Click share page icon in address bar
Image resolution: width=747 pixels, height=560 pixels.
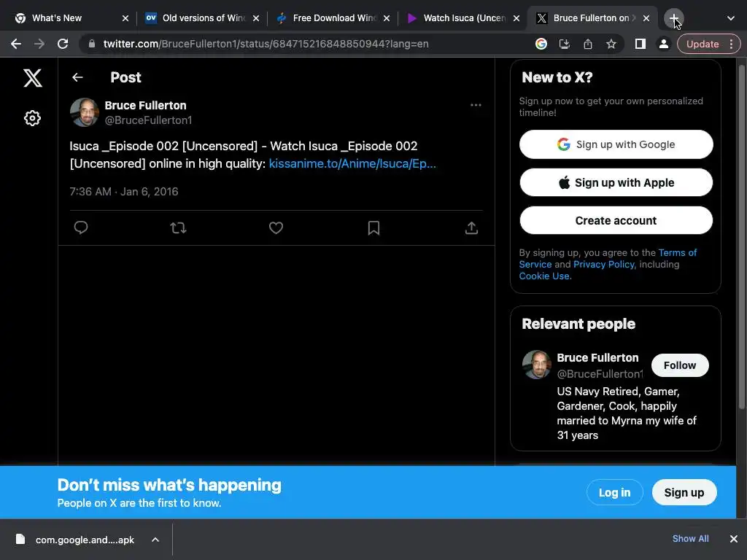[588, 44]
